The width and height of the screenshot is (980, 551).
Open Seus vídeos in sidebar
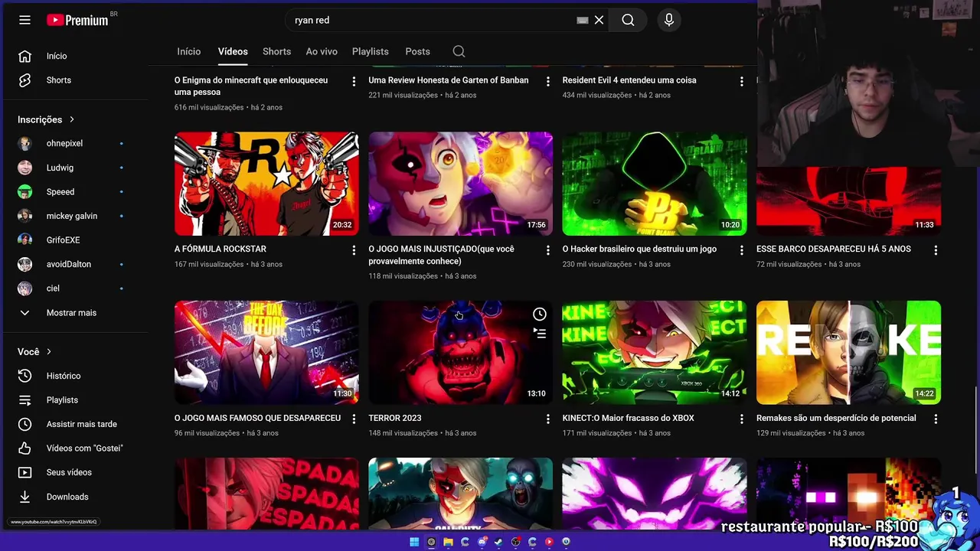click(x=69, y=472)
